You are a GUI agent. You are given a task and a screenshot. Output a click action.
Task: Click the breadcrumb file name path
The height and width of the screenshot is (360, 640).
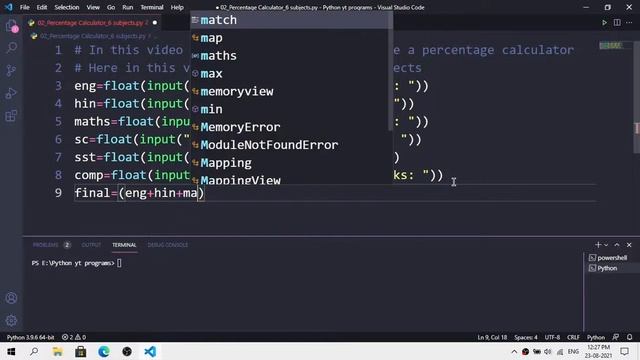(x=93, y=36)
